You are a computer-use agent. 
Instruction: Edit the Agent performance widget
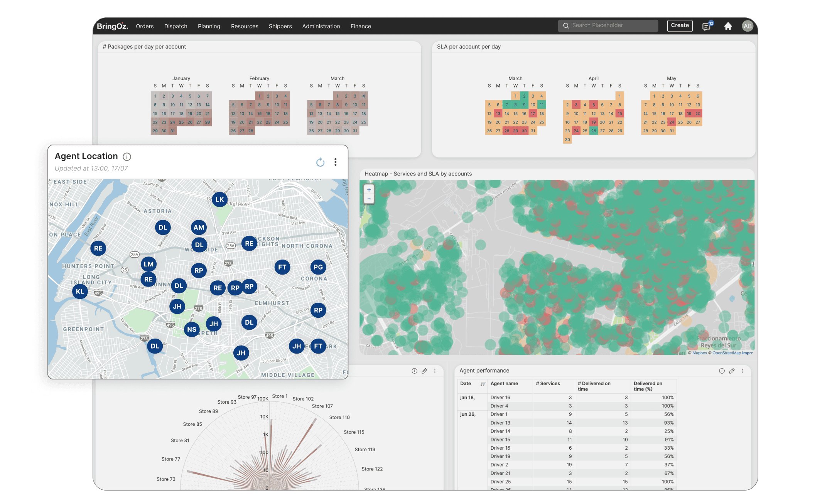click(732, 371)
